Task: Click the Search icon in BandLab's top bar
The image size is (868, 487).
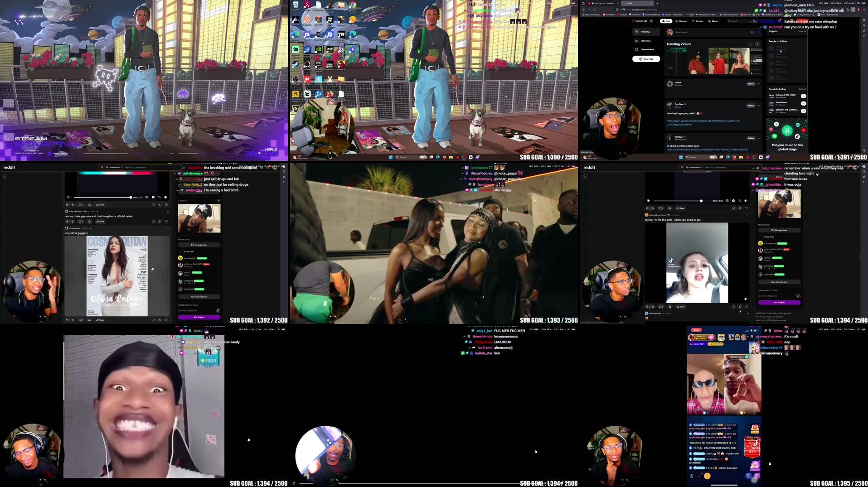Action: 729,21
